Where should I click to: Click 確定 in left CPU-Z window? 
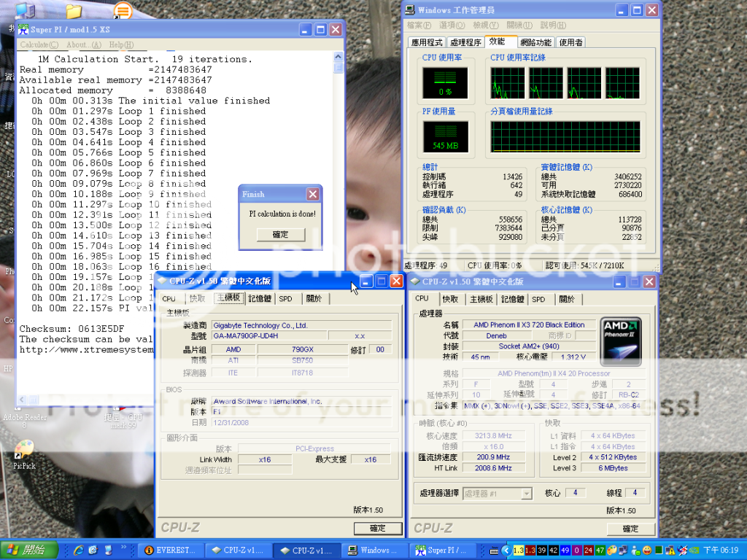click(x=378, y=528)
